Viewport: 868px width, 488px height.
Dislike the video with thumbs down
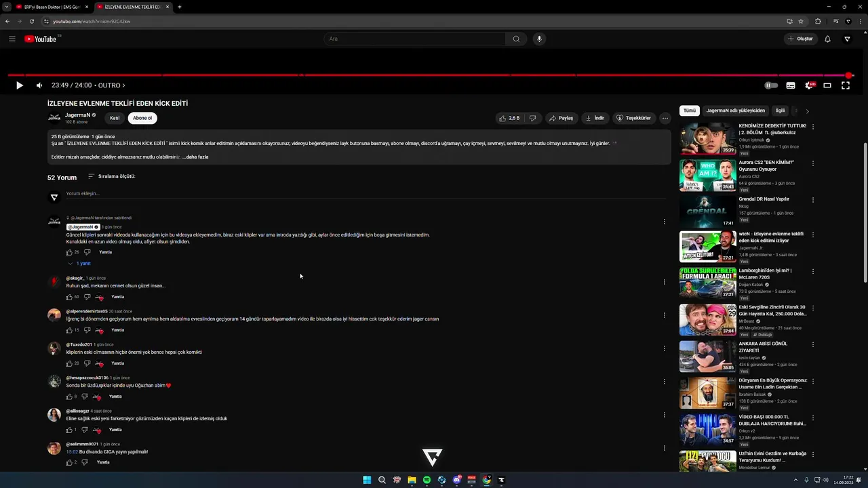tap(532, 118)
